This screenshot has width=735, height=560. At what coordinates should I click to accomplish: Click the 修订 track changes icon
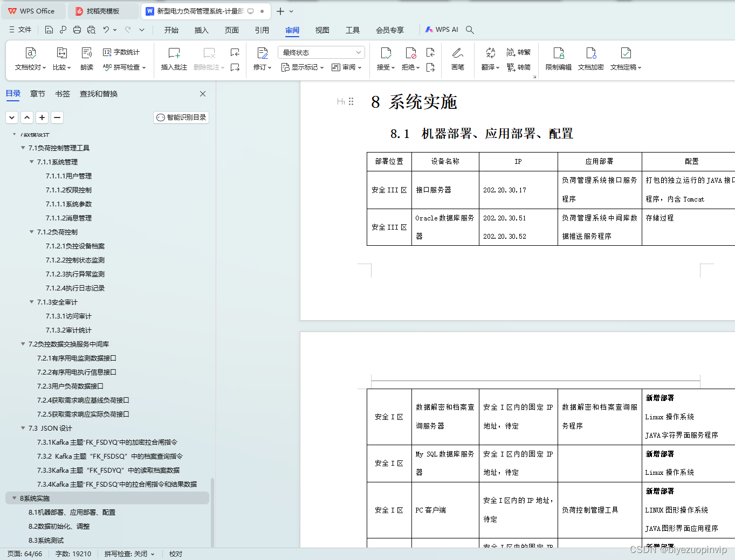(263, 53)
